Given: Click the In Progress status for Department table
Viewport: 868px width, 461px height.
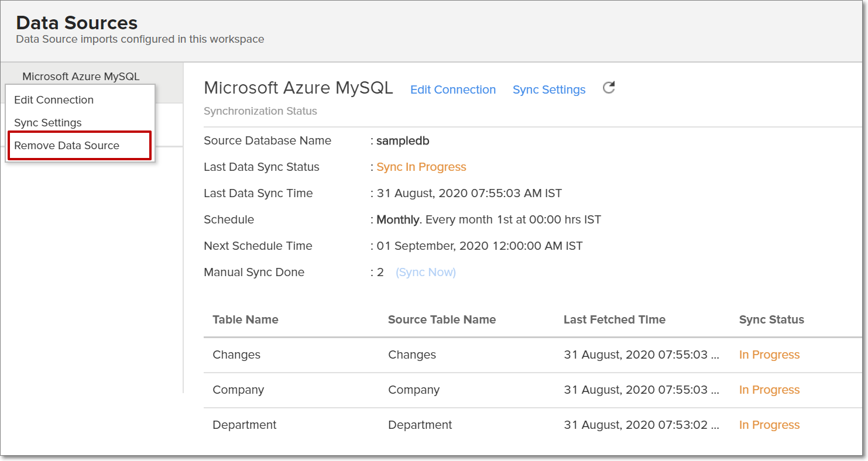Looking at the screenshot, I should pyautogui.click(x=769, y=425).
